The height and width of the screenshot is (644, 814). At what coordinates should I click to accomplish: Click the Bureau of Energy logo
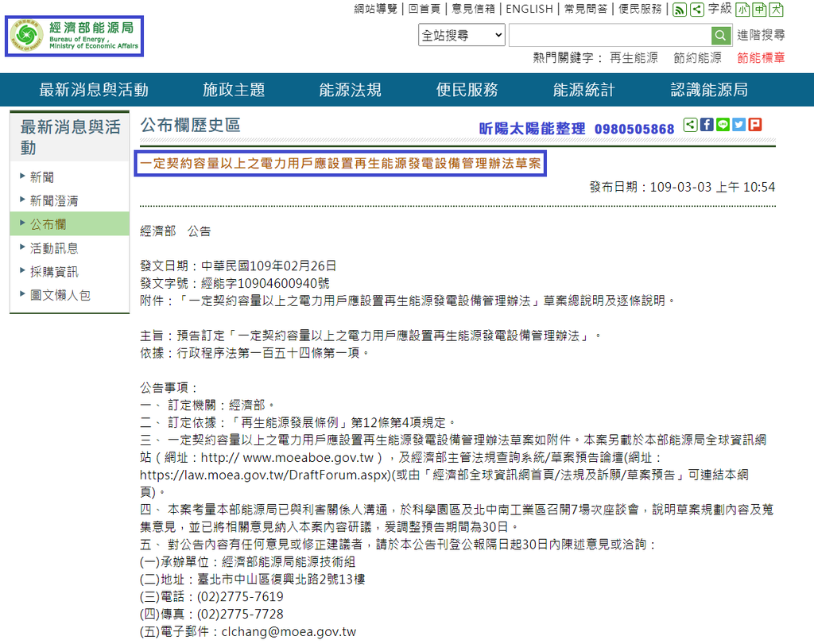[74, 36]
